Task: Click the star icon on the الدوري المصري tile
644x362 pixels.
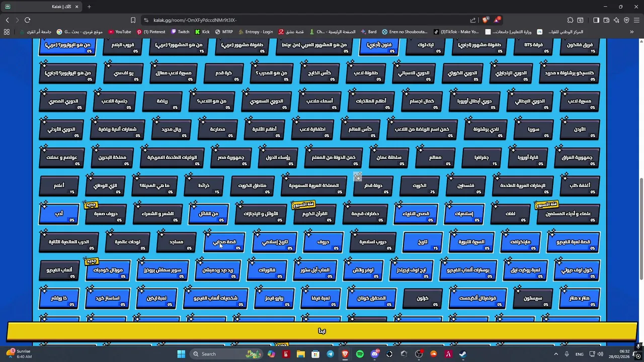Action: (x=44, y=92)
